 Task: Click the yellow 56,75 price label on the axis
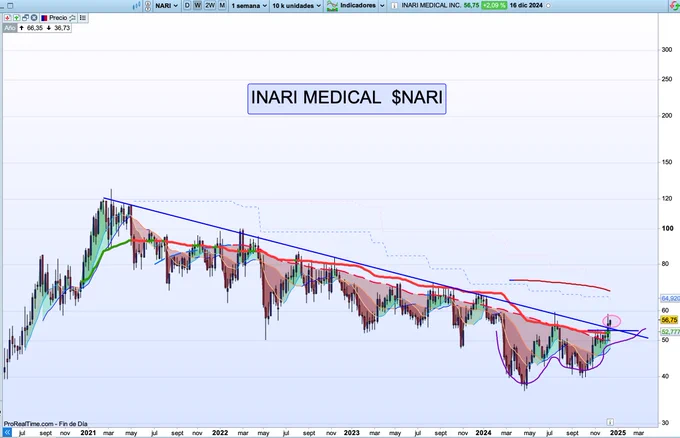[669, 320]
